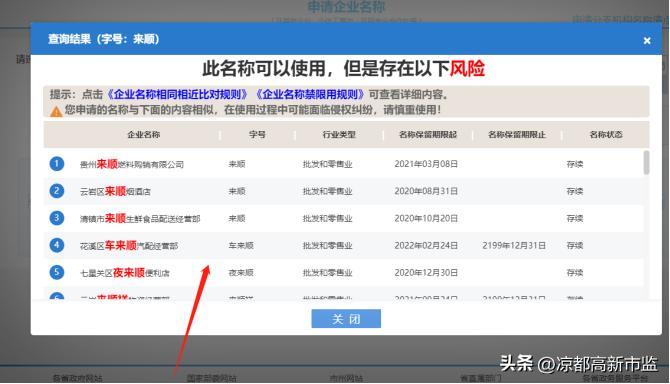The width and height of the screenshot is (670, 384).
Task: Click the 字号 column header
Action: point(257,135)
